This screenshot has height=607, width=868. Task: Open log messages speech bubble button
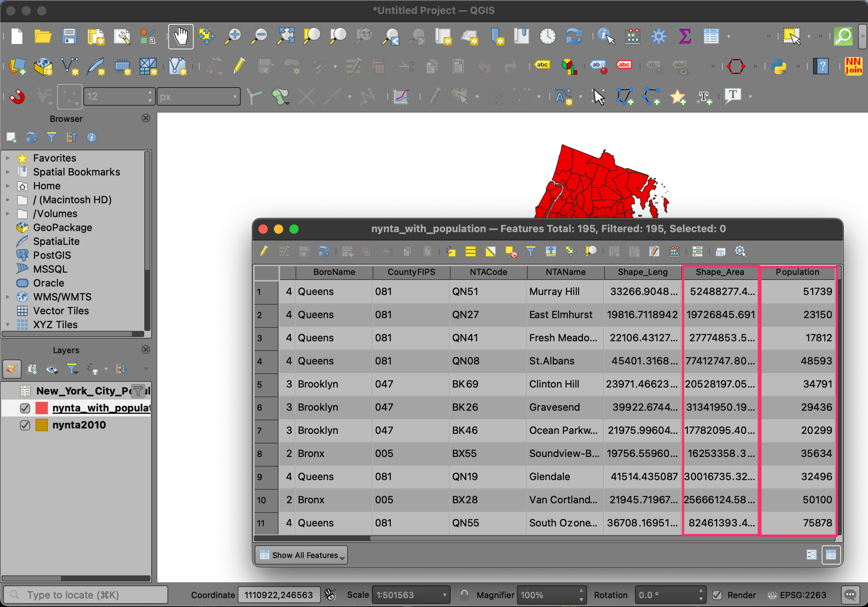pyautogui.click(x=850, y=595)
